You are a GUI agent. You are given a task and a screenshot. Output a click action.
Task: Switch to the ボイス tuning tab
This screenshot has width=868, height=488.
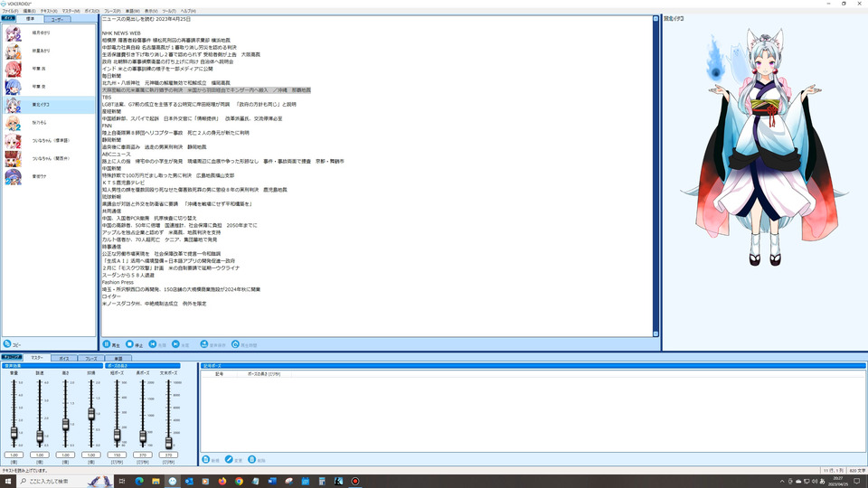pos(64,359)
